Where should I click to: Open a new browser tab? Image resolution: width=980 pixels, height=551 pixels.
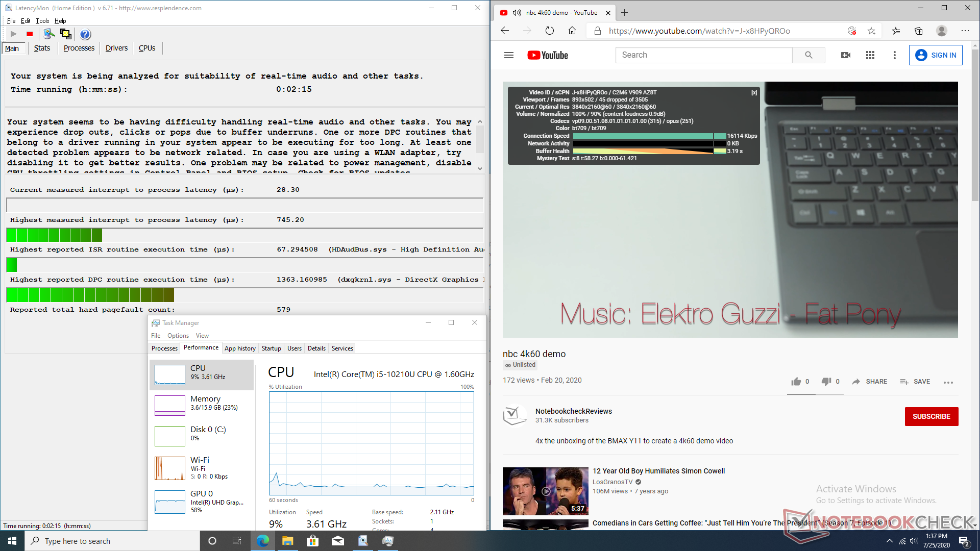tap(624, 13)
